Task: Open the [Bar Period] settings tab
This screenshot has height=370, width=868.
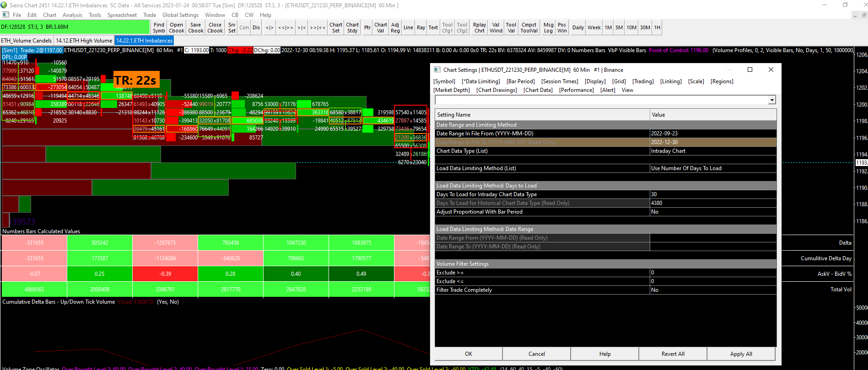Action: pyautogui.click(x=521, y=81)
